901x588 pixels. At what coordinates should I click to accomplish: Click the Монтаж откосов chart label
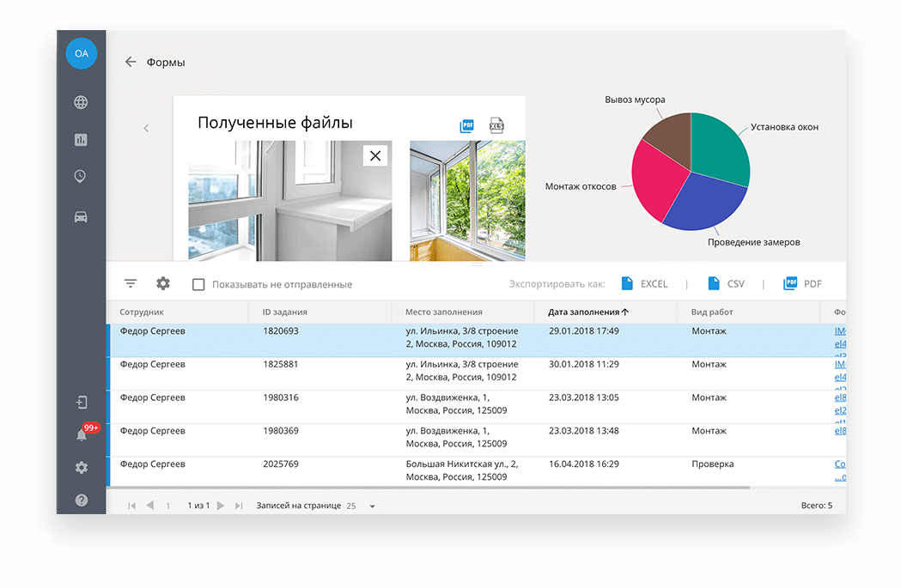pyautogui.click(x=581, y=186)
